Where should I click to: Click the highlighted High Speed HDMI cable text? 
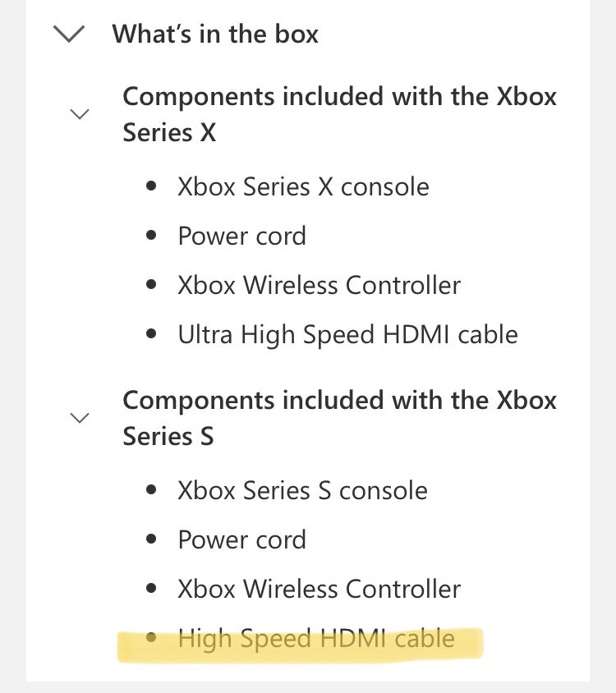tap(316, 639)
